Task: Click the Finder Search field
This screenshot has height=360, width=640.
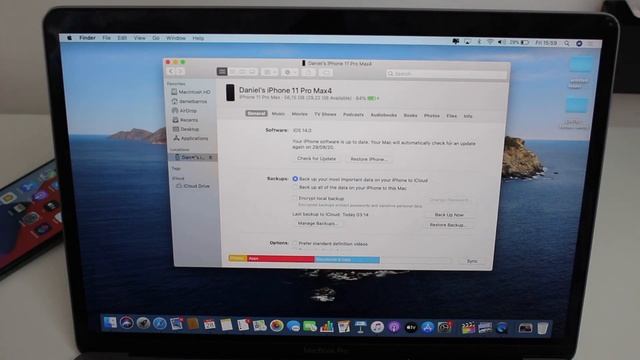Action: coord(446,74)
